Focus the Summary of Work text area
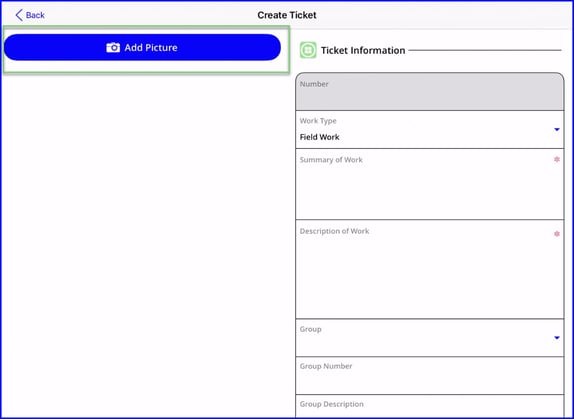Screen dimensions: 574x419 point(430,184)
